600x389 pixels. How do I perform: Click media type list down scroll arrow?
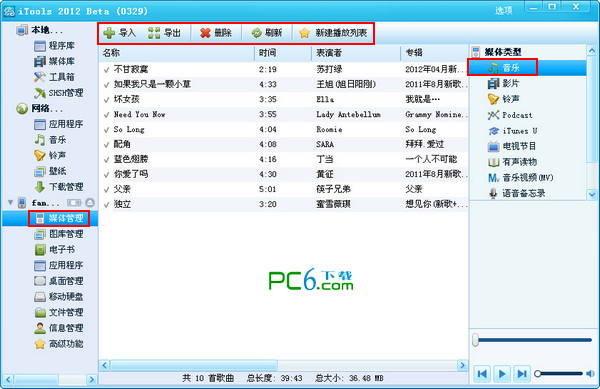(592, 195)
